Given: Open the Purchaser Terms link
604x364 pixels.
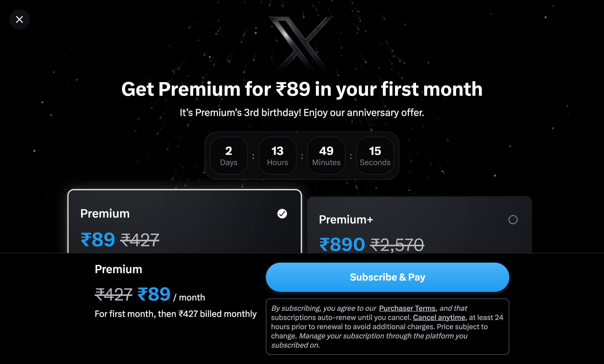Looking at the screenshot, I should pos(407,308).
